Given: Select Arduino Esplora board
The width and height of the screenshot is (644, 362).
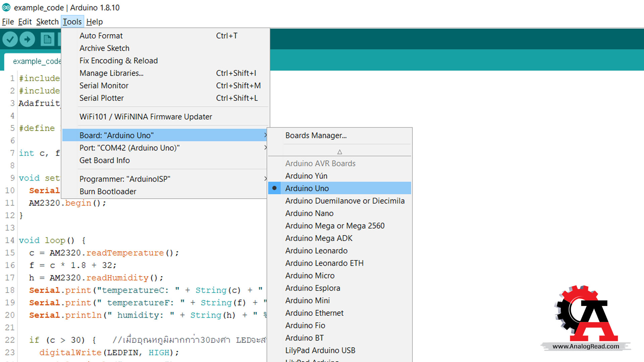Looking at the screenshot, I should click(x=339, y=288).
